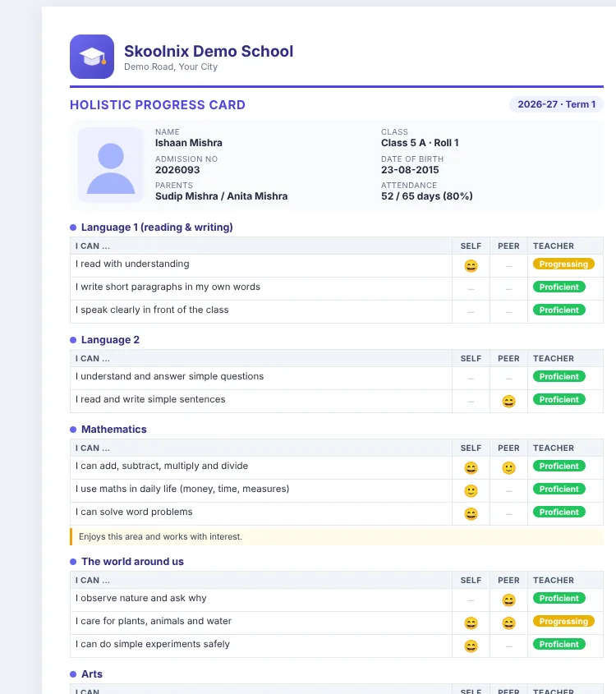Click the self emoji for 'I can add, subtract, multiply and divide'
This screenshot has height=694, width=616.
[x=471, y=468]
